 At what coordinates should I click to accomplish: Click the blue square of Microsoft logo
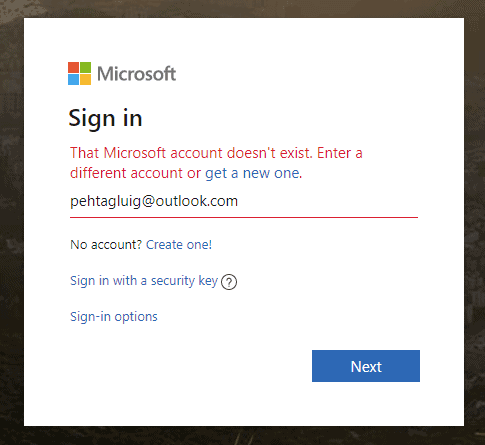(73, 79)
